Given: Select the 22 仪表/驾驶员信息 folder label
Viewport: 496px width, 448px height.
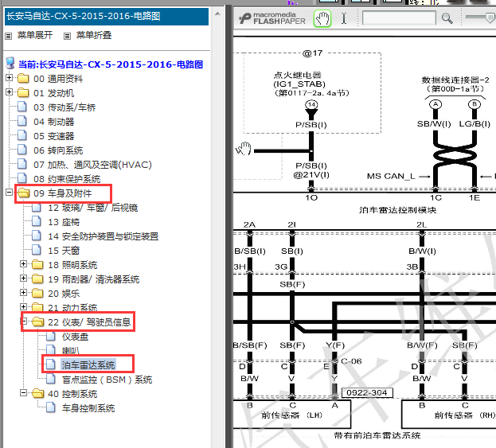Looking at the screenshot, I should point(89,322).
